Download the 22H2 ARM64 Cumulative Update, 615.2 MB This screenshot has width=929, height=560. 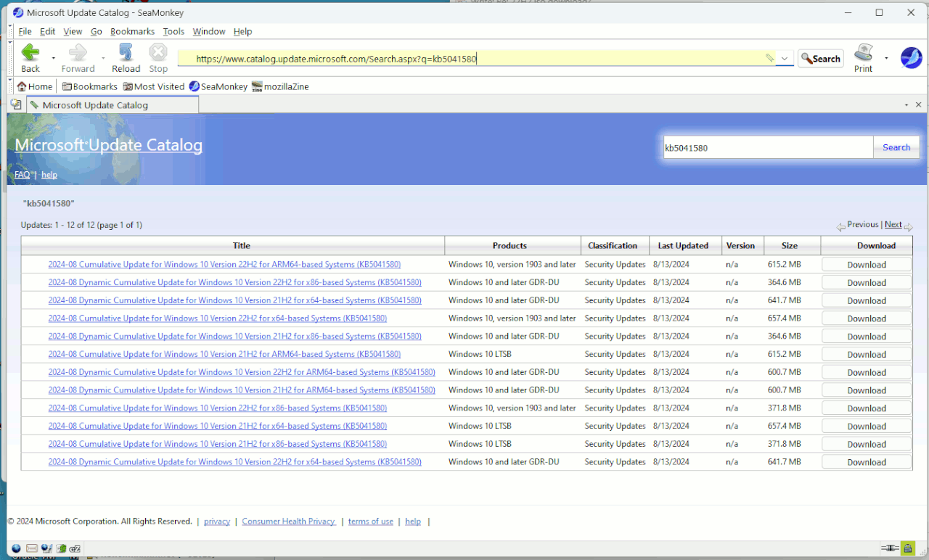click(867, 265)
